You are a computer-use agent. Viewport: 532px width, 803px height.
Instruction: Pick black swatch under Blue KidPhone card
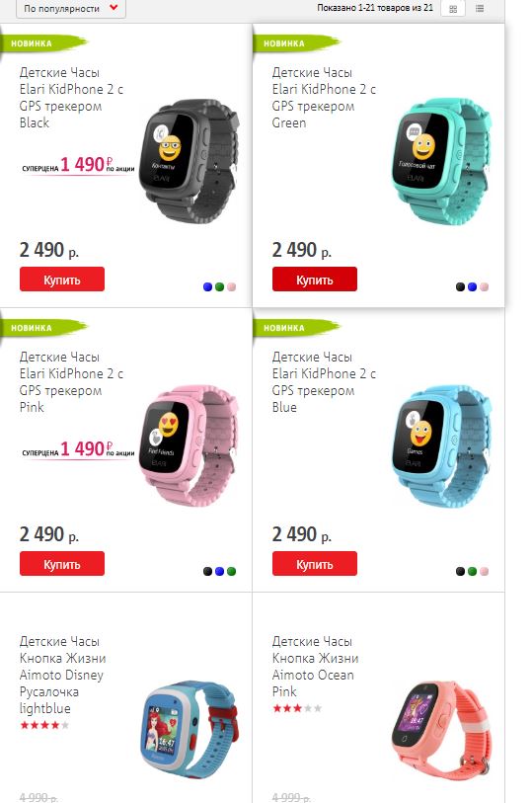coord(460,571)
